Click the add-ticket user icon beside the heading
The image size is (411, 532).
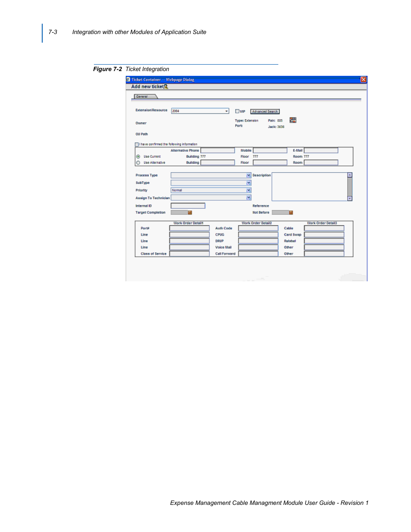tap(166, 87)
